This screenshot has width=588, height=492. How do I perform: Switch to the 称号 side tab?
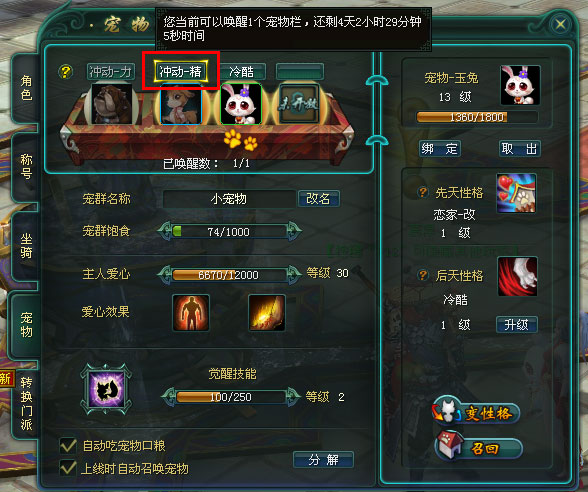(x=26, y=166)
